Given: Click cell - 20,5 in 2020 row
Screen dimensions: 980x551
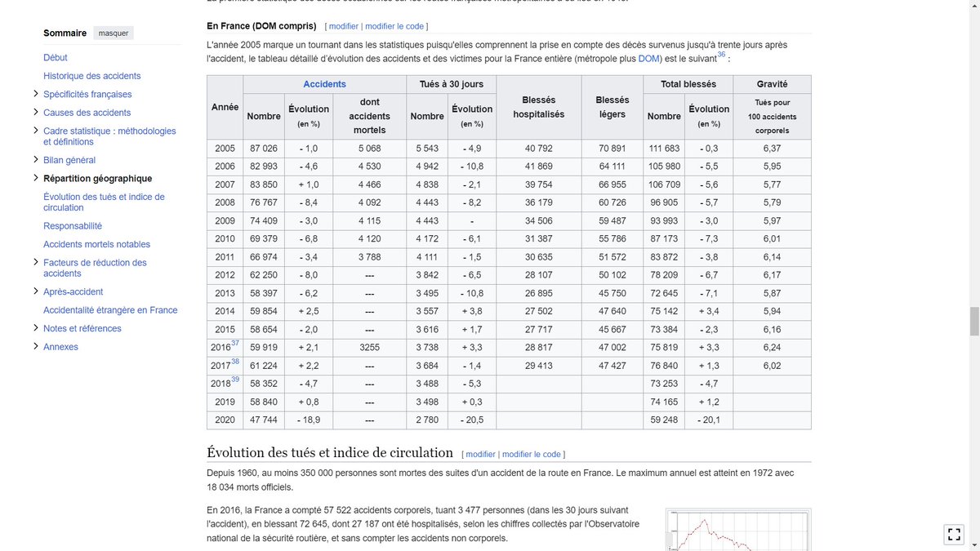Looking at the screenshot, I should click(x=472, y=420).
